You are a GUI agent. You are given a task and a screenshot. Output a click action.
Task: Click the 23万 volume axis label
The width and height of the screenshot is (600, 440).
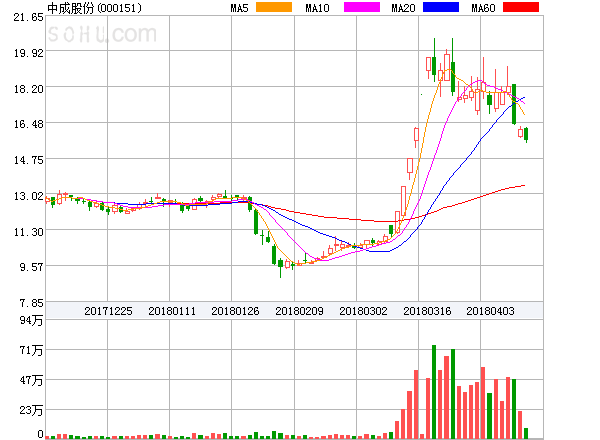point(31,411)
